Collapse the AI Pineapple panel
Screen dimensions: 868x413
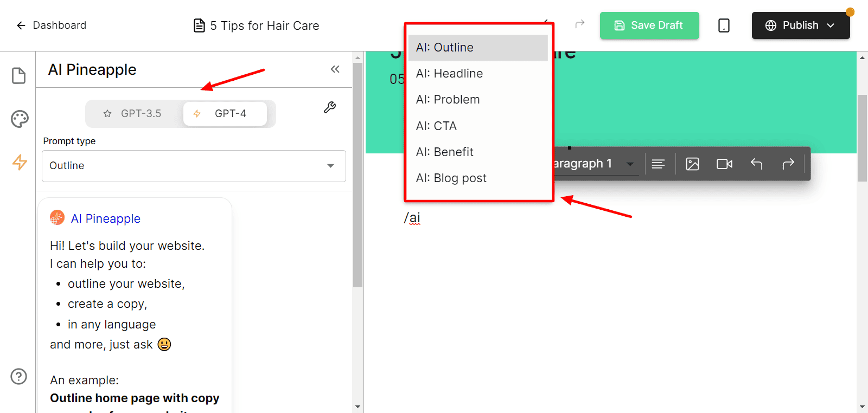(x=335, y=69)
